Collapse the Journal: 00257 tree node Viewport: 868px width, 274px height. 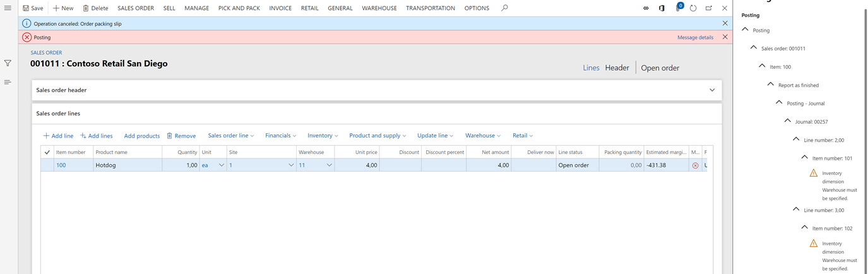787,121
